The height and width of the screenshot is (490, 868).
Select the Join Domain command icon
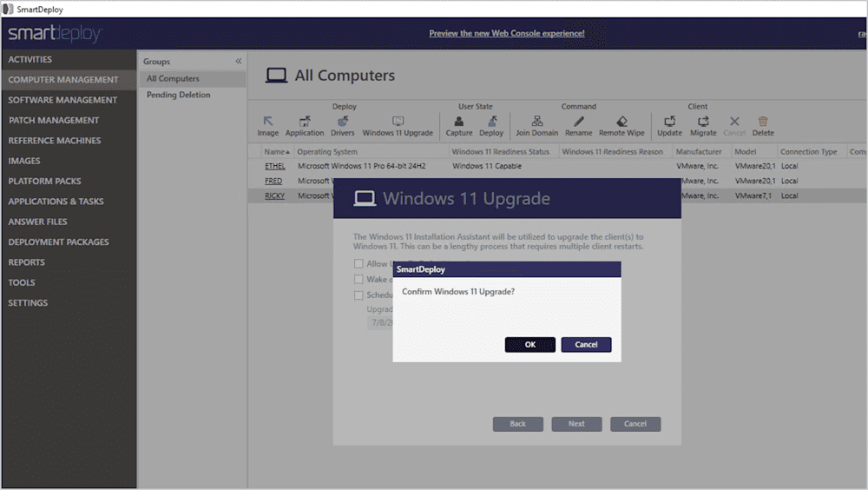(537, 122)
